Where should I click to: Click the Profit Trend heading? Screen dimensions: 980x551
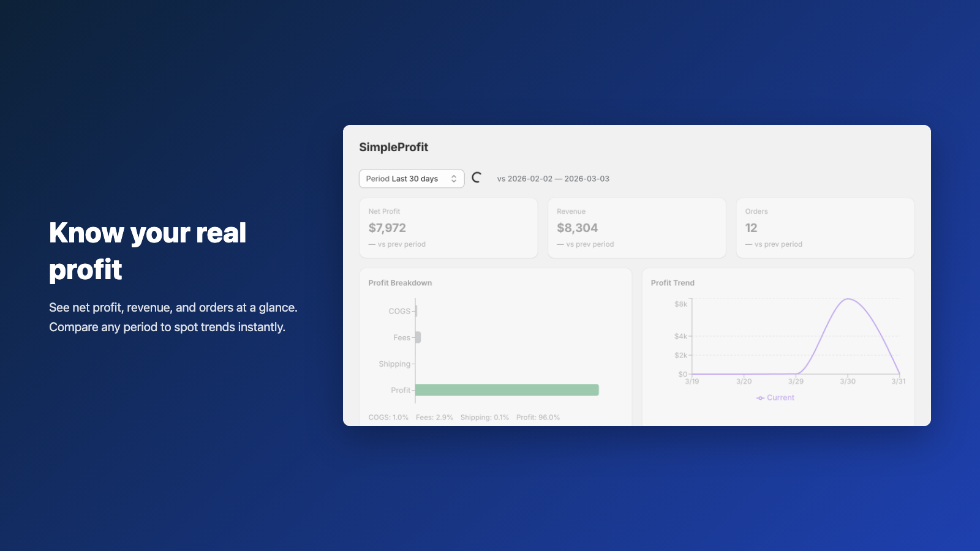673,283
